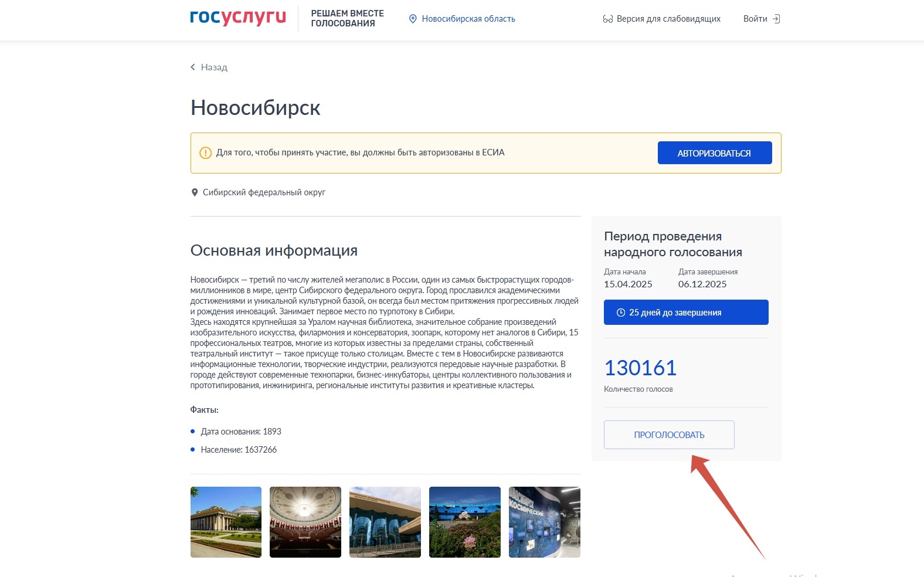The height and width of the screenshot is (577, 924).
Task: Click the map pin icon before Сибирский федеральный округ
Action: coord(195,192)
